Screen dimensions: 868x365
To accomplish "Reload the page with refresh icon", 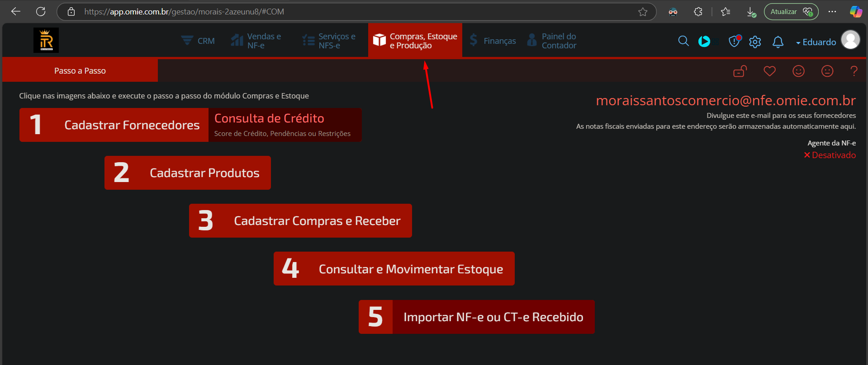I will click(41, 12).
